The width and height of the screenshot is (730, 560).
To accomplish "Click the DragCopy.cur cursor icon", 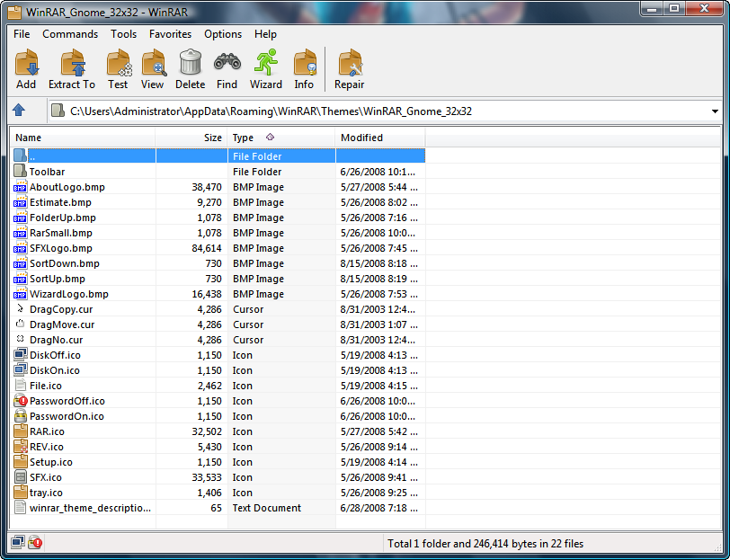I will [x=20, y=308].
